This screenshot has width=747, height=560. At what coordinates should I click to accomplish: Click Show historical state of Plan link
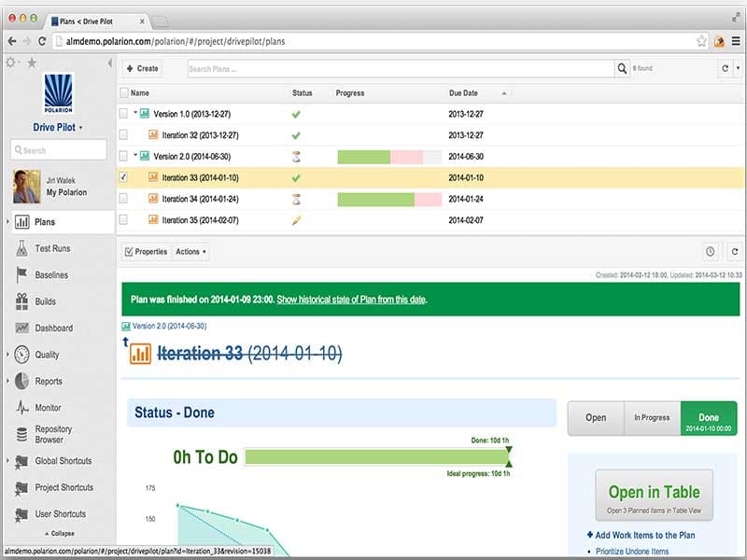(x=351, y=300)
